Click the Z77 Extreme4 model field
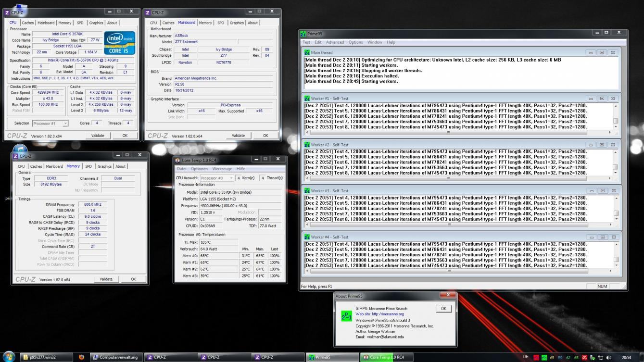The image size is (644, 362). 205,42
